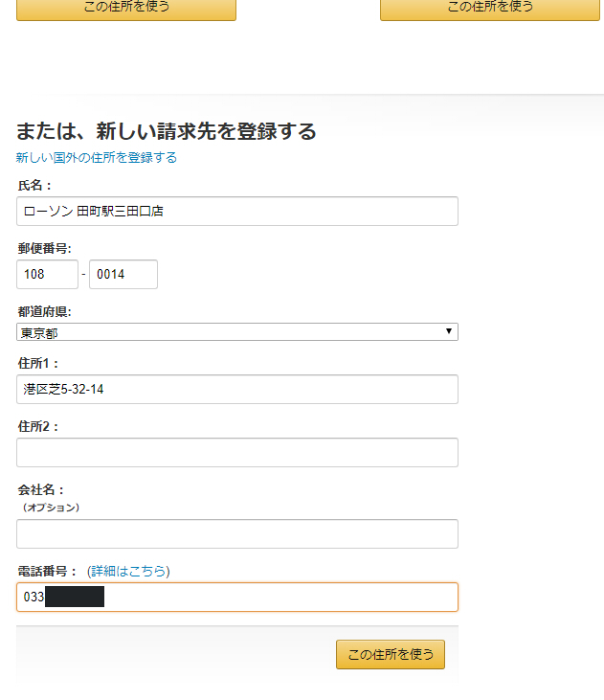604x700 pixels.
Task: Click the top-left この住所を使う button
Action: [x=126, y=9]
